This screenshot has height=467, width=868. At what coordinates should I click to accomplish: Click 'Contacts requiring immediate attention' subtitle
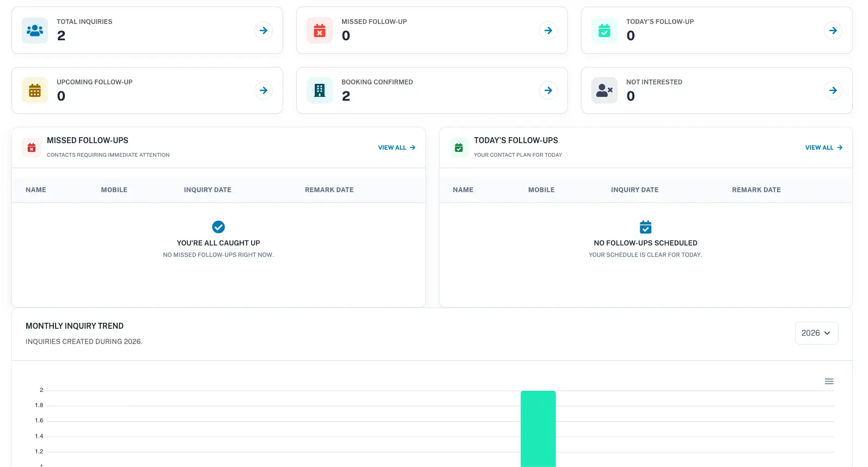click(x=108, y=155)
